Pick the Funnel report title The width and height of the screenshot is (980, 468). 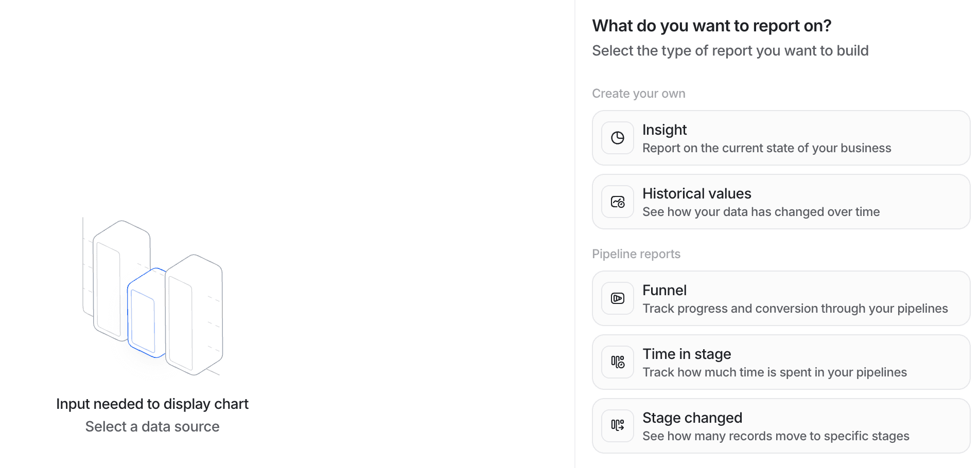[x=664, y=290]
